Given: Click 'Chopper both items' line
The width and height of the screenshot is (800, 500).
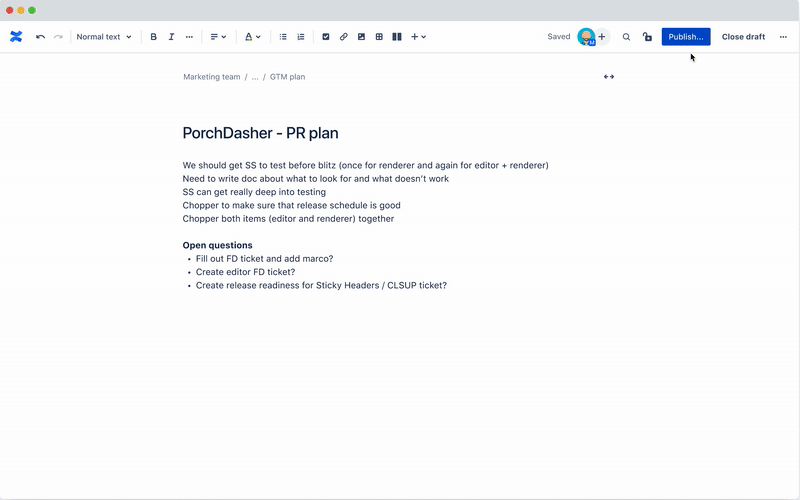Looking at the screenshot, I should [288, 218].
